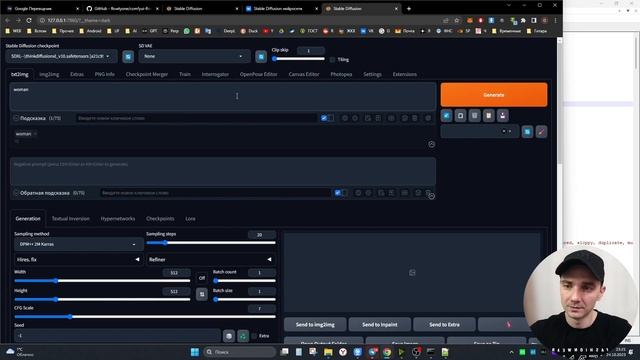640x360 pixels.
Task: Open a new browser tab
Action: click(409, 9)
